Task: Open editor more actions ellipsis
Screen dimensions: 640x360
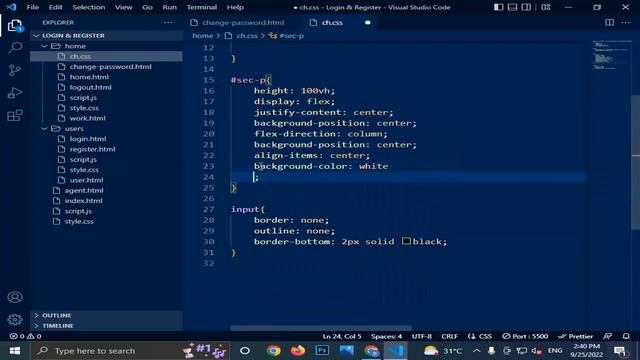Action: point(625,22)
